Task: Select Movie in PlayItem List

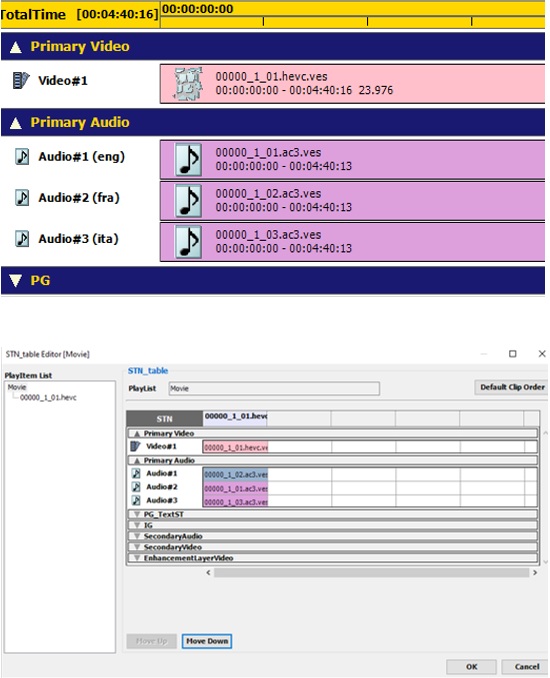Action: (x=17, y=387)
